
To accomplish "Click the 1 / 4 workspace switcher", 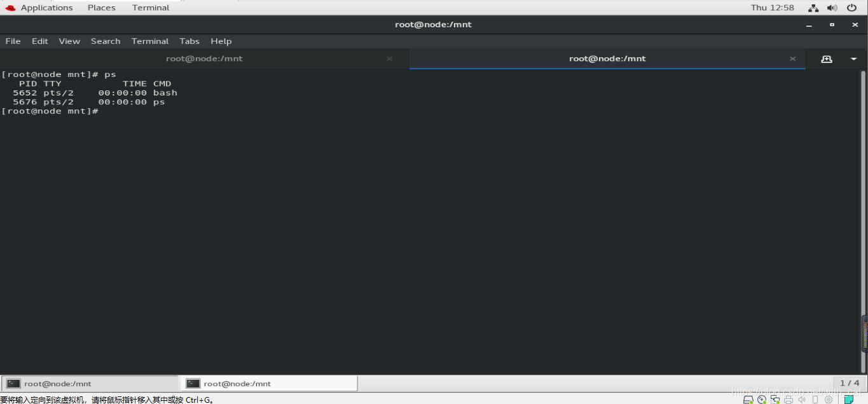I will coord(850,383).
